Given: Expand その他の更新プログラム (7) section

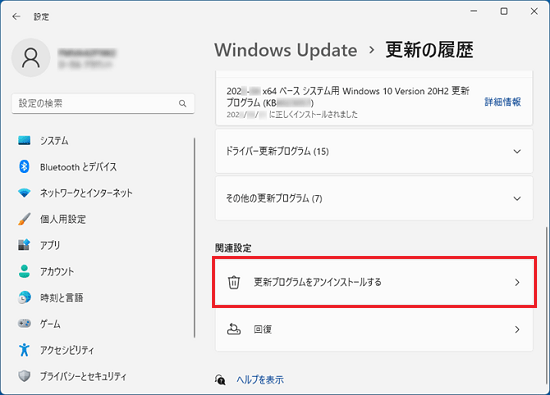Looking at the screenshot, I should [x=374, y=198].
